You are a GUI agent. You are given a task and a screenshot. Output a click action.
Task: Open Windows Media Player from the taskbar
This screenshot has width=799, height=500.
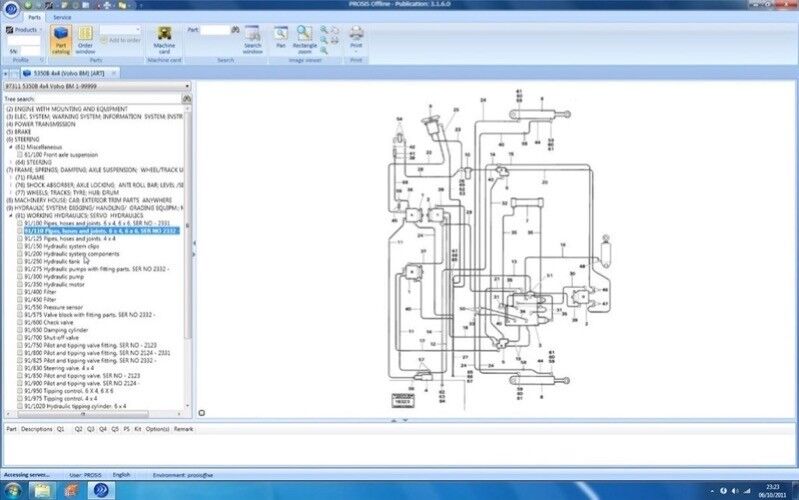click(73, 489)
